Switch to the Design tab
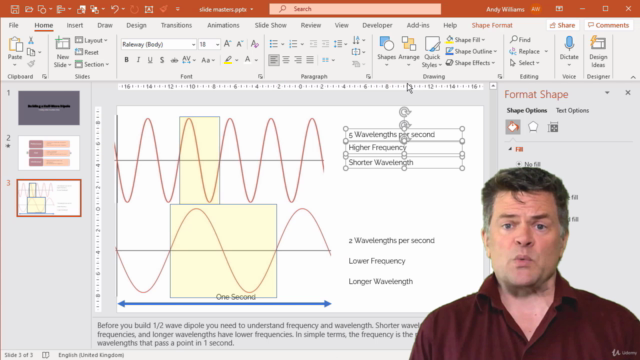Screen dimensions: 640x360 click(x=136, y=25)
